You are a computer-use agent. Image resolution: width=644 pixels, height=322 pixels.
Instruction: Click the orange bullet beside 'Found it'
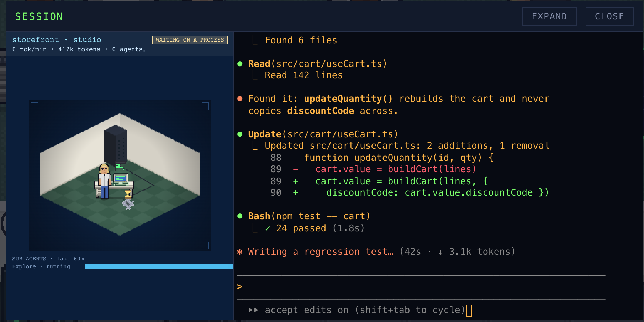coord(240,99)
